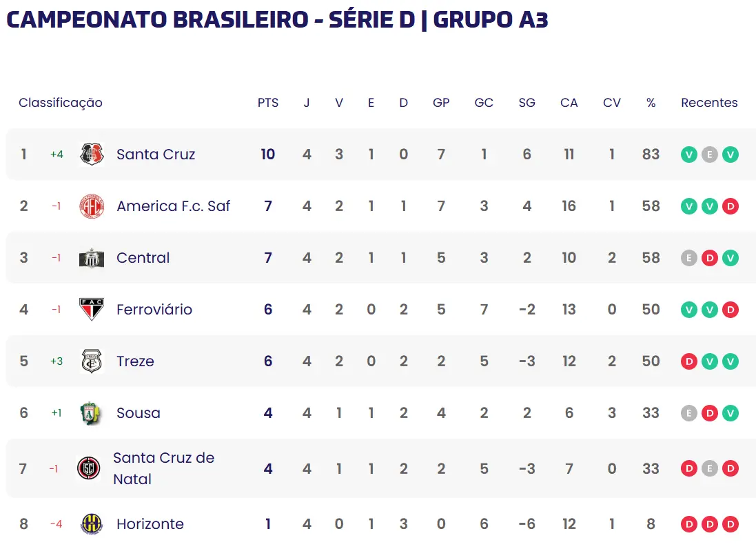Click Sousa's green victory result badge

731,413
